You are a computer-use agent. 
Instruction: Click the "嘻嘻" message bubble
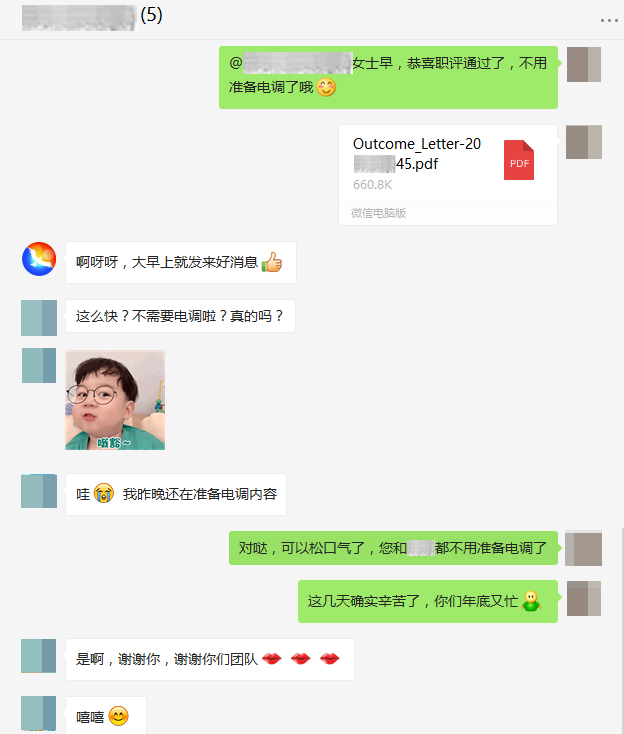tap(106, 716)
